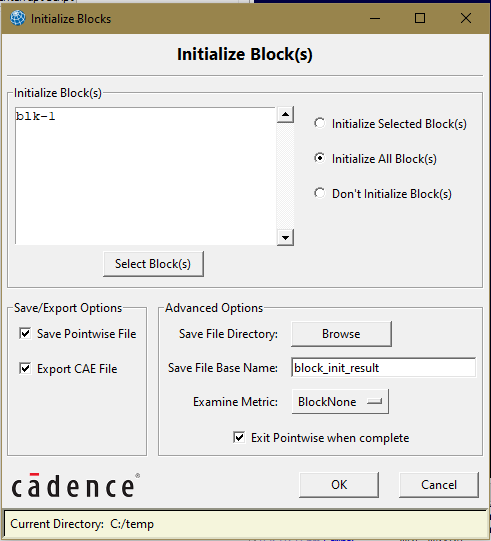Click the Cadence logo
This screenshot has width=491, height=541.
point(76,485)
